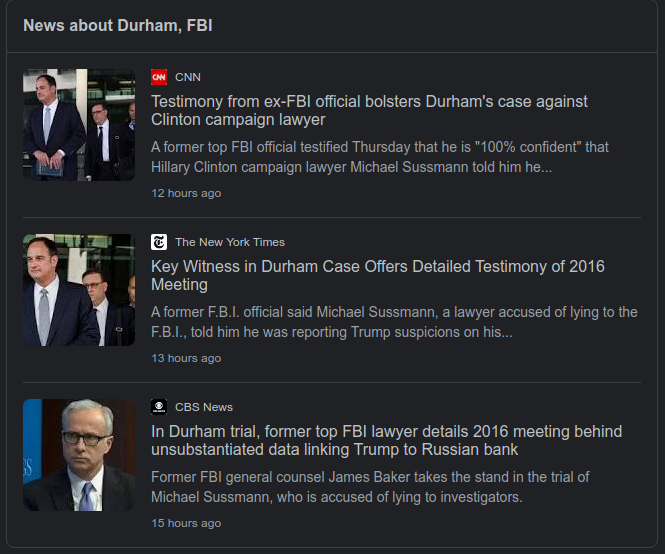665x554 pixels.
Task: Click the News about Durham, FBI heading
Action: click(x=118, y=25)
